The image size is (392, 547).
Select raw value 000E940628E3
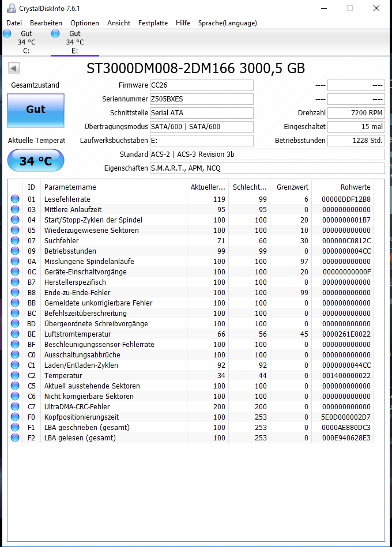346,438
